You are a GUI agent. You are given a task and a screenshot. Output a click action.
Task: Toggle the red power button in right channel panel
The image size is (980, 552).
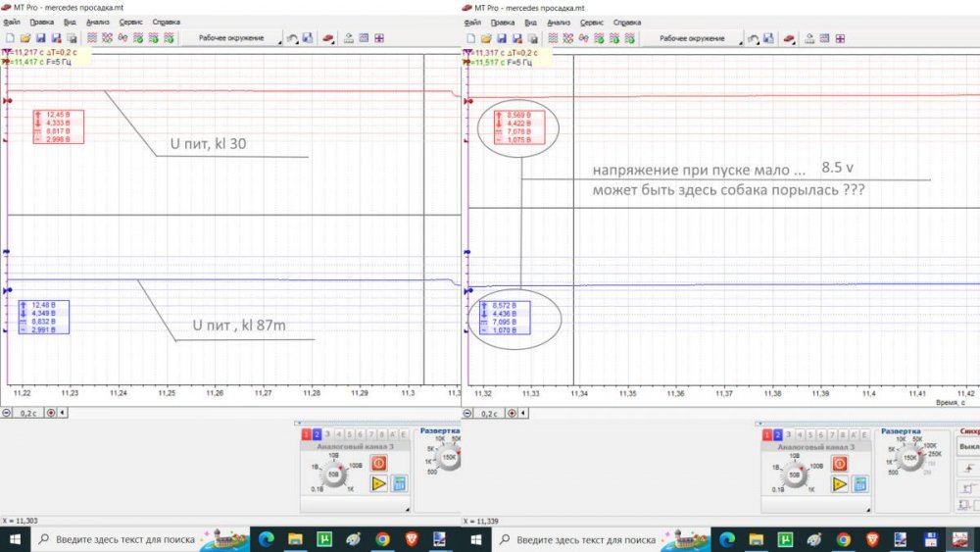839,463
